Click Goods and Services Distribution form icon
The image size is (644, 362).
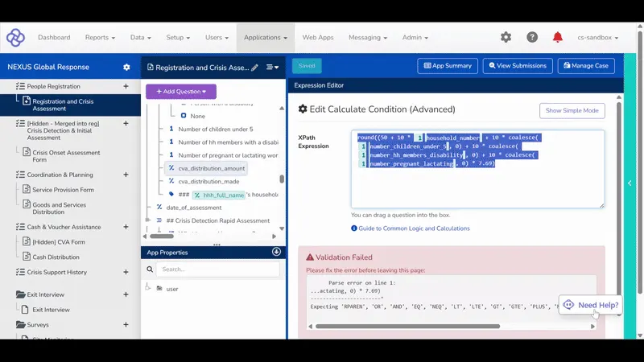27,204
